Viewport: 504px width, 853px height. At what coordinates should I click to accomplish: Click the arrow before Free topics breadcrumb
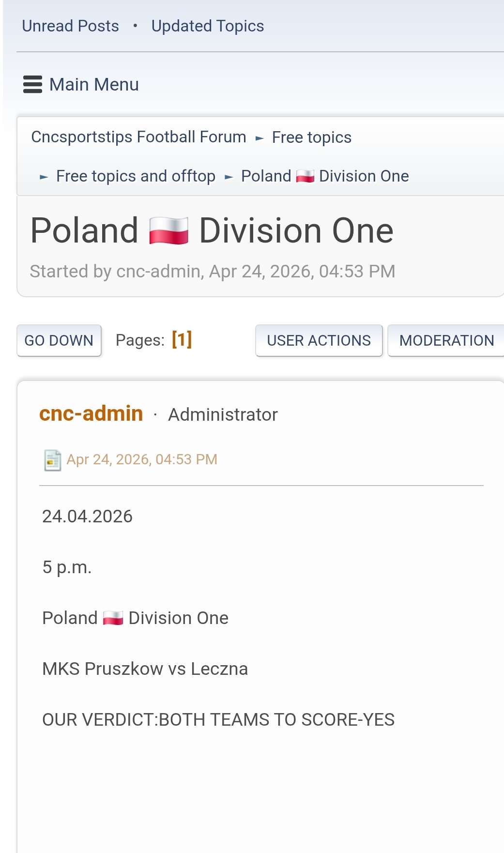260,138
